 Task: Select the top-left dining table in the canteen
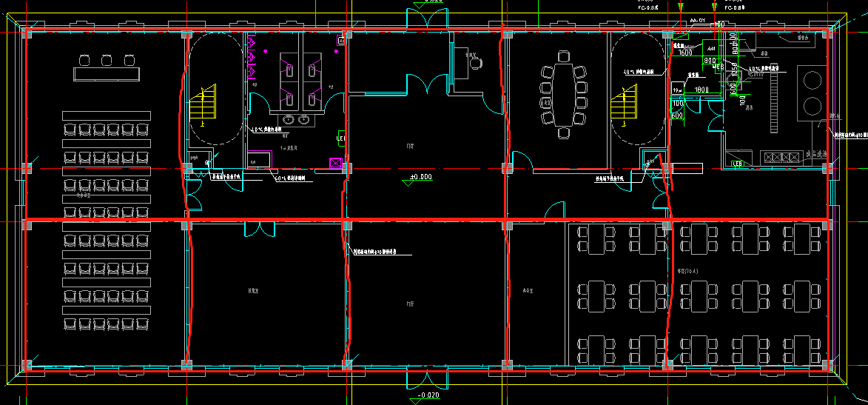[596, 238]
